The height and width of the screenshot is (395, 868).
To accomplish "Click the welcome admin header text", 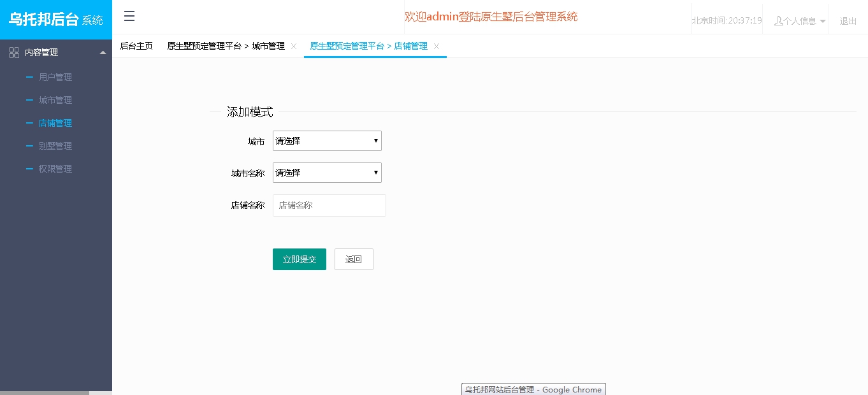I will pyautogui.click(x=491, y=17).
